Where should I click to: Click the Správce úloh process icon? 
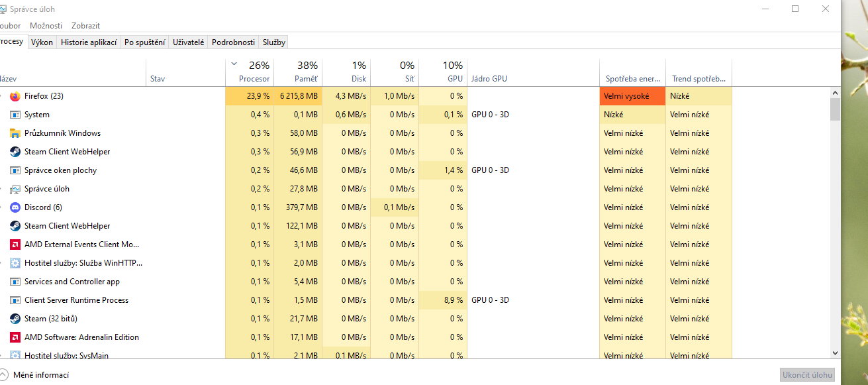(x=15, y=189)
